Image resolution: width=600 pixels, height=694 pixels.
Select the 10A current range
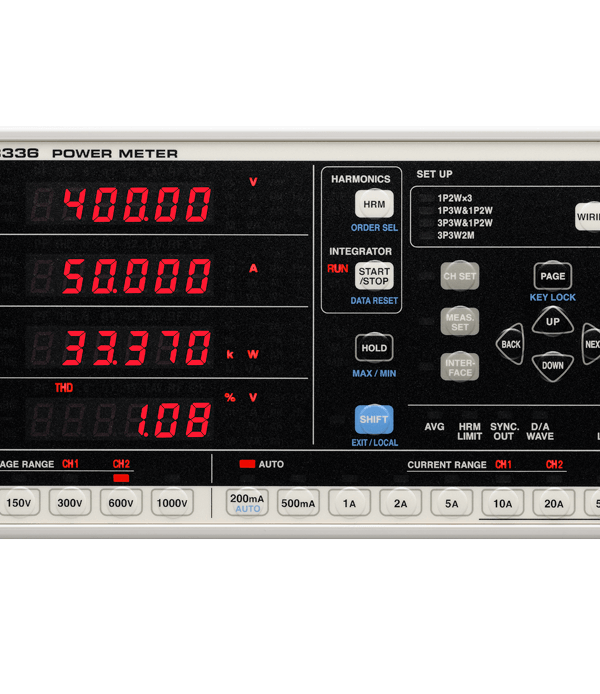click(503, 503)
